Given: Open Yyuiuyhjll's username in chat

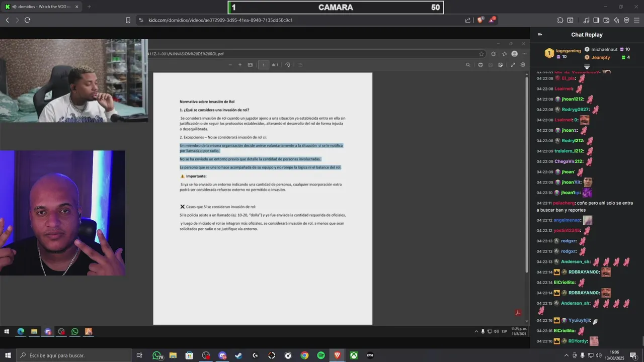Looking at the screenshot, I should [x=579, y=320].
